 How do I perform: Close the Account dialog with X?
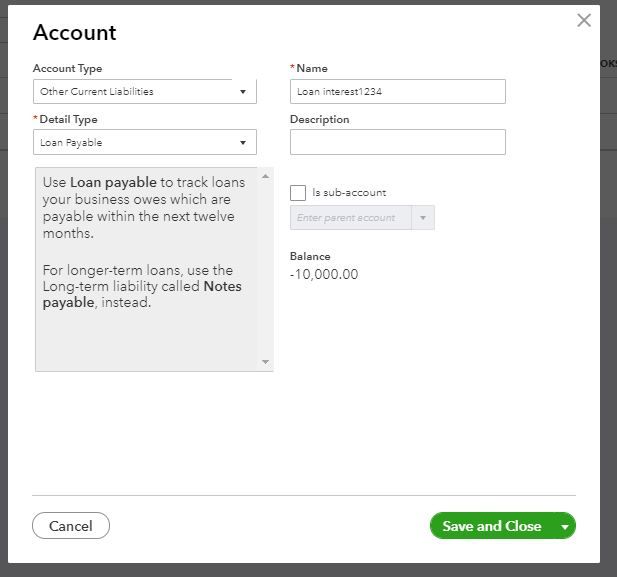[x=584, y=21]
